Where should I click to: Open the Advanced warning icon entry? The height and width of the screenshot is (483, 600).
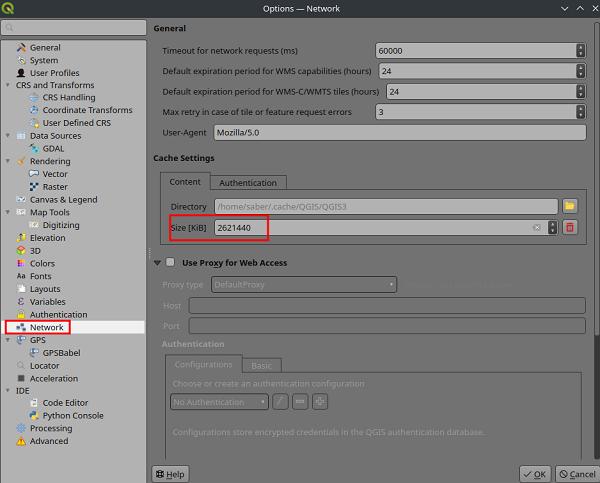point(21,441)
